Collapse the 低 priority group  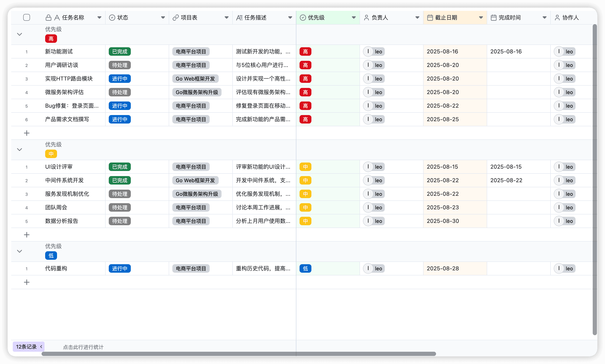[19, 251]
